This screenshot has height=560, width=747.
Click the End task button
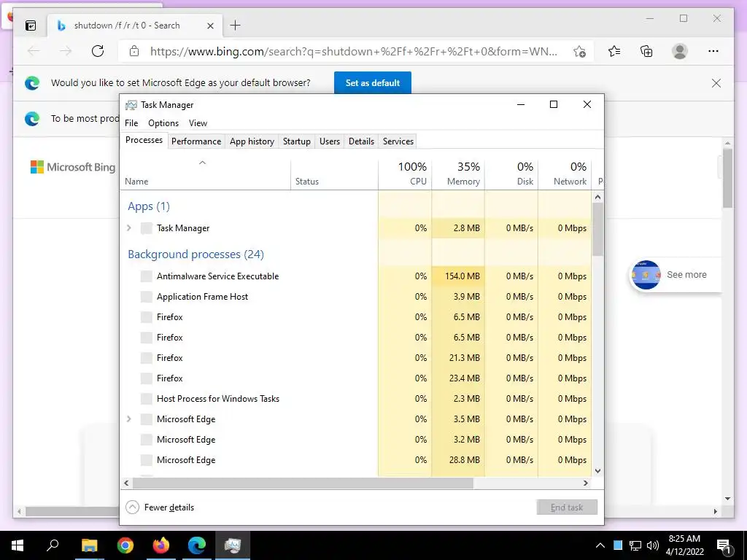[567, 507]
